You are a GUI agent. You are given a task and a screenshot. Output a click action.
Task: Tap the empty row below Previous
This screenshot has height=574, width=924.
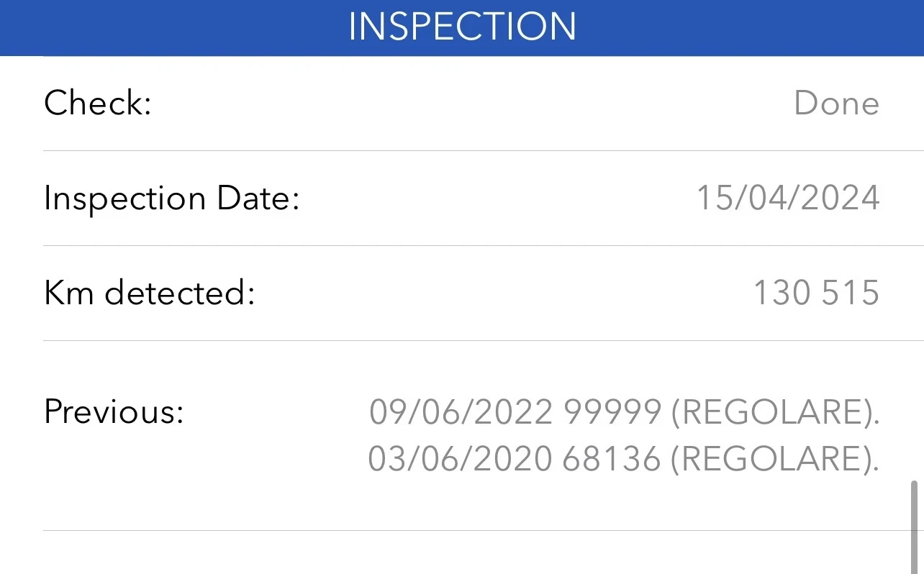pos(461,554)
